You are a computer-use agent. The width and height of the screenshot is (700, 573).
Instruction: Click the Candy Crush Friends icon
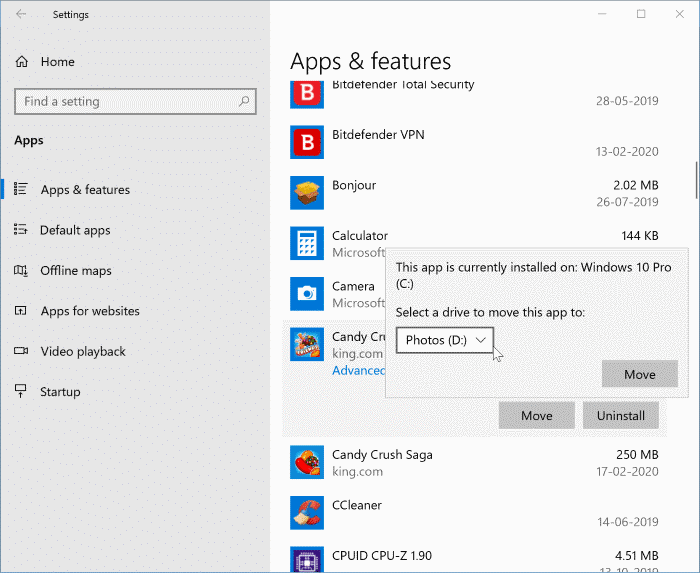click(x=307, y=344)
